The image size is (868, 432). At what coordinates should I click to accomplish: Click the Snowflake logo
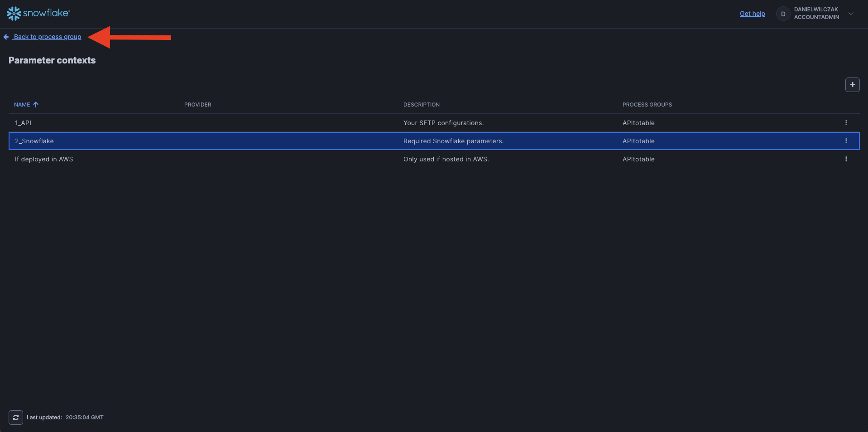[38, 14]
